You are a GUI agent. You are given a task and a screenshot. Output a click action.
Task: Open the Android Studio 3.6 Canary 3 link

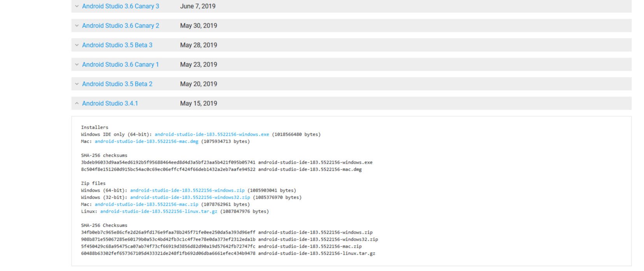click(x=120, y=6)
